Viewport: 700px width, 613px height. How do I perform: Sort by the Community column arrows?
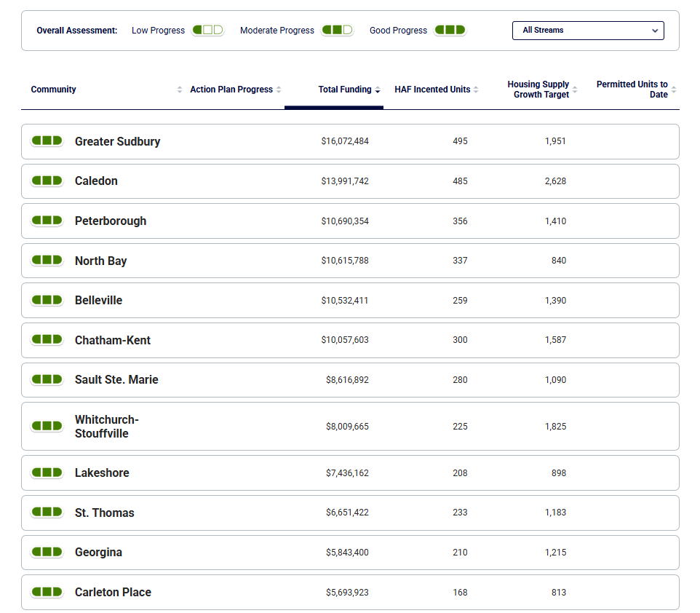pyautogui.click(x=180, y=90)
